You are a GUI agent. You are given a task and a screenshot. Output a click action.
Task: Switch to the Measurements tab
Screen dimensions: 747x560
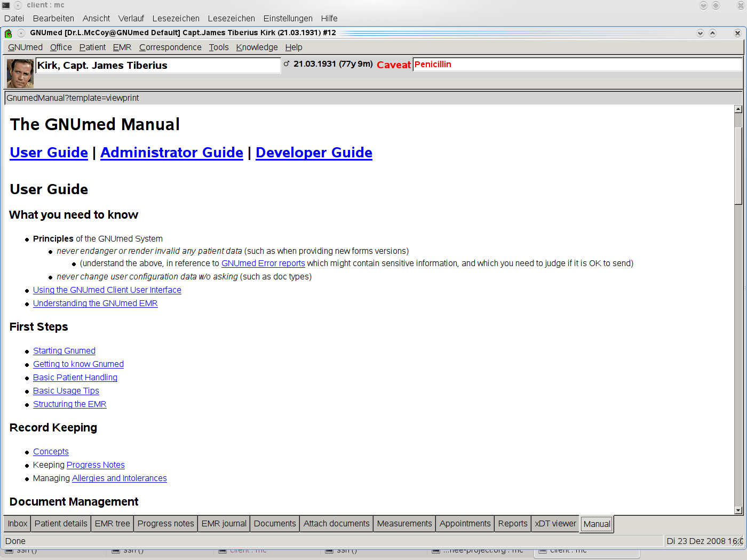tap(404, 523)
